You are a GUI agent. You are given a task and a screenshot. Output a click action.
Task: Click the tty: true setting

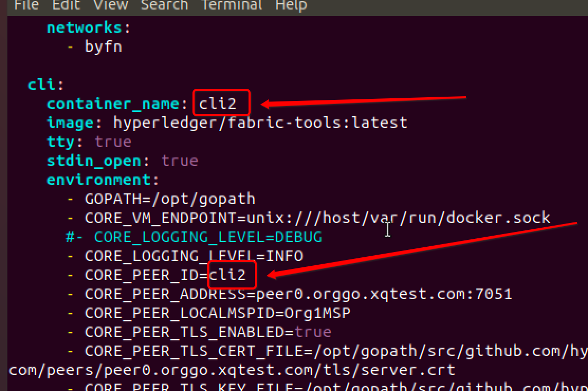click(88, 141)
